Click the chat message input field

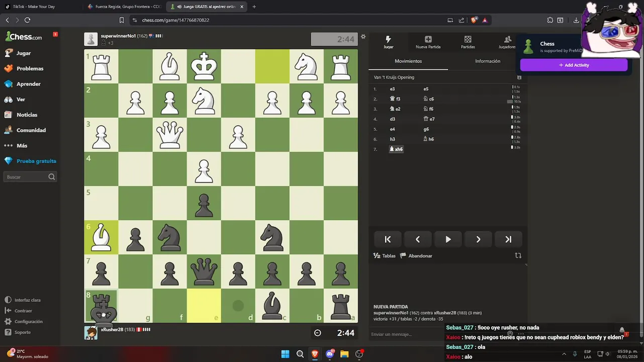coord(407,334)
